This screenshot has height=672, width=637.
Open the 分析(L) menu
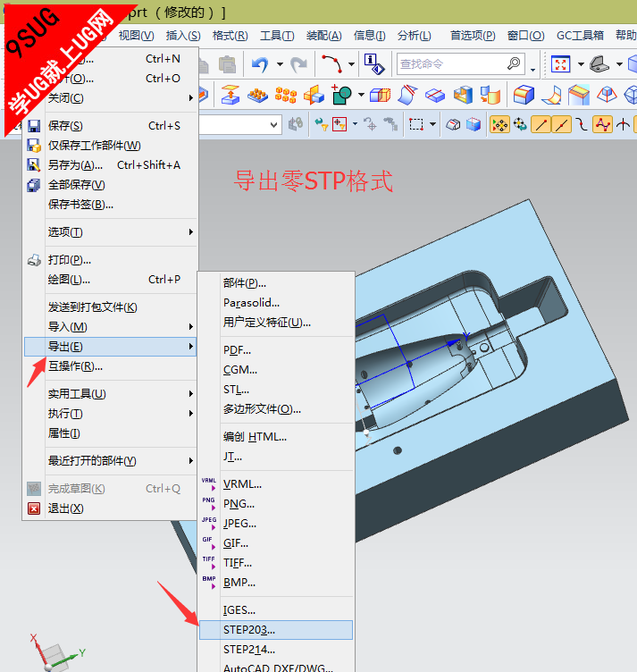(x=414, y=36)
